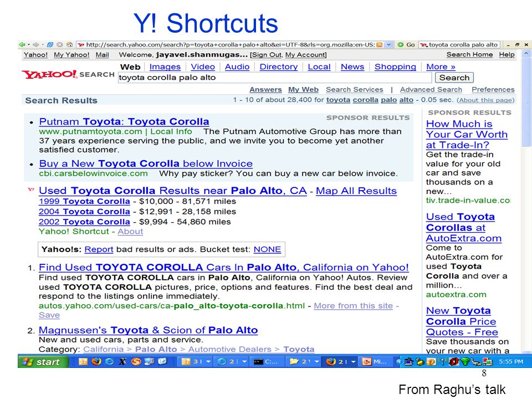Open the folder group taskbar button
Screen dimensions: 532x399
coord(304,362)
